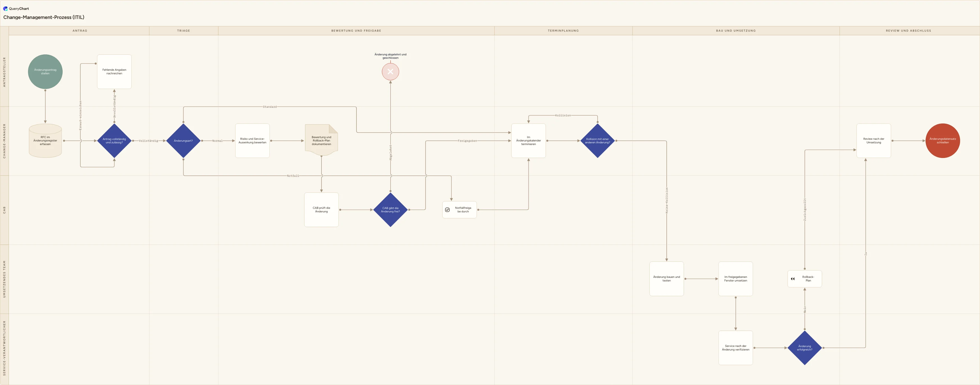Select the red Änderungsdatensatz schließen end circle
This screenshot has height=385, width=980.
943,141
